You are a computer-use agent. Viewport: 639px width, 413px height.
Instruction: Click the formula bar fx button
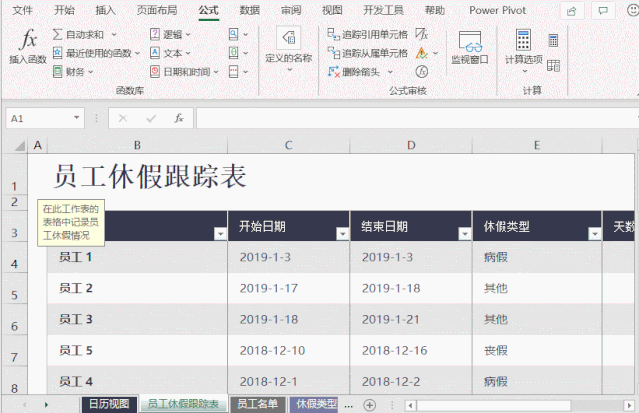[x=179, y=118]
